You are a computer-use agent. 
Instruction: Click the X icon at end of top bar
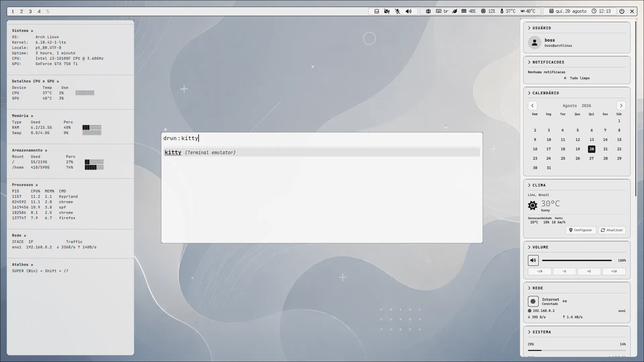pyautogui.click(x=632, y=11)
